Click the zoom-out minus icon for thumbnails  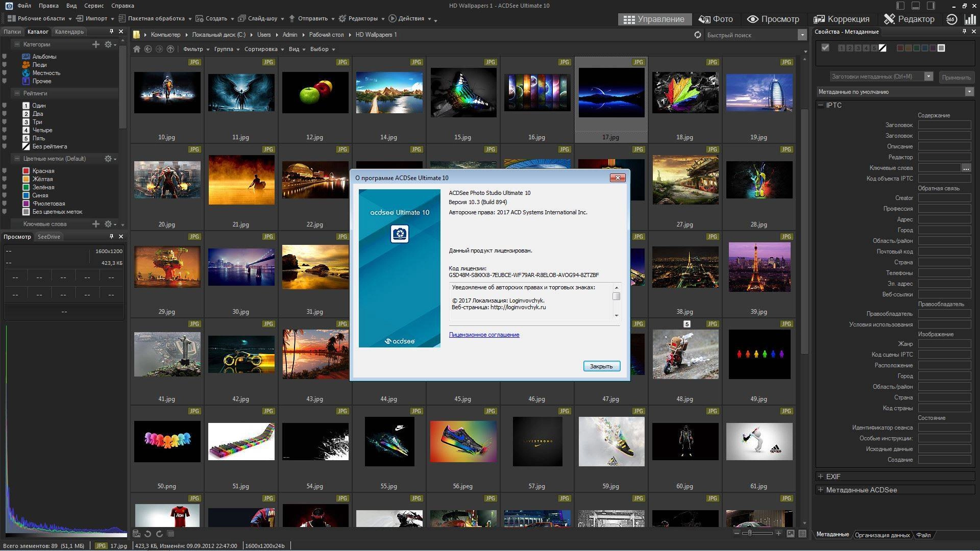(x=737, y=533)
